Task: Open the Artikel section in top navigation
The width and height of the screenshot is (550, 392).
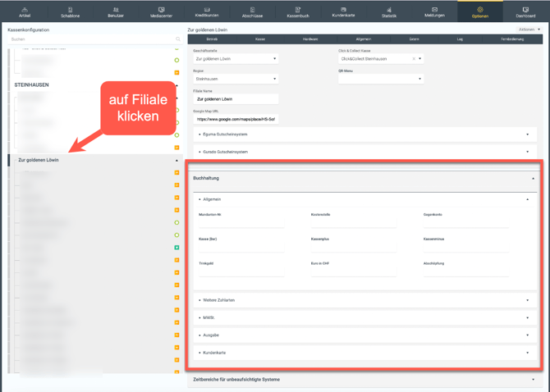Action: point(24,12)
